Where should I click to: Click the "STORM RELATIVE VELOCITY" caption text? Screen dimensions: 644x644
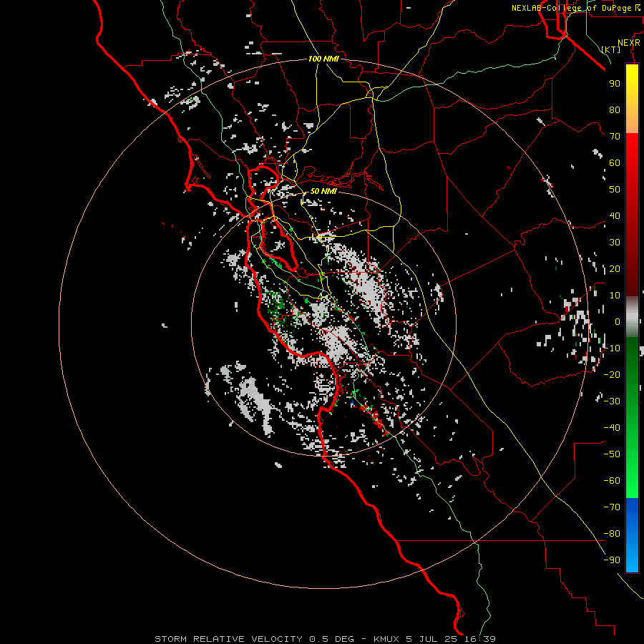click(x=228, y=639)
